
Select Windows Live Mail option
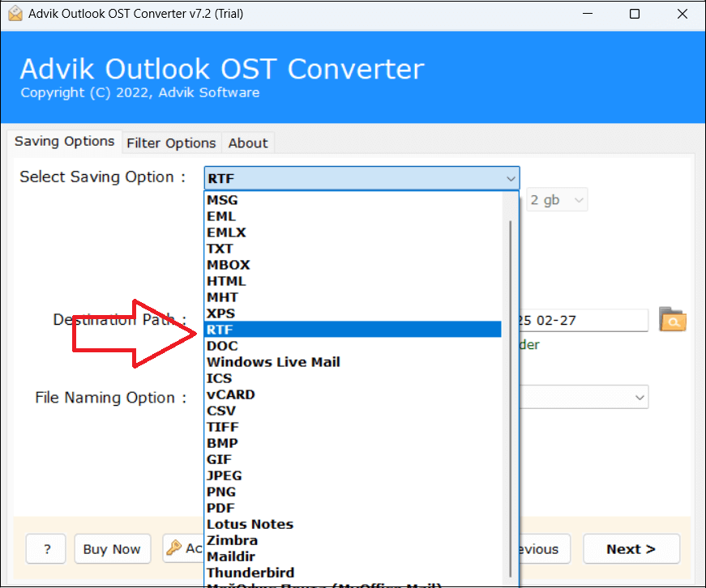pyautogui.click(x=353, y=362)
